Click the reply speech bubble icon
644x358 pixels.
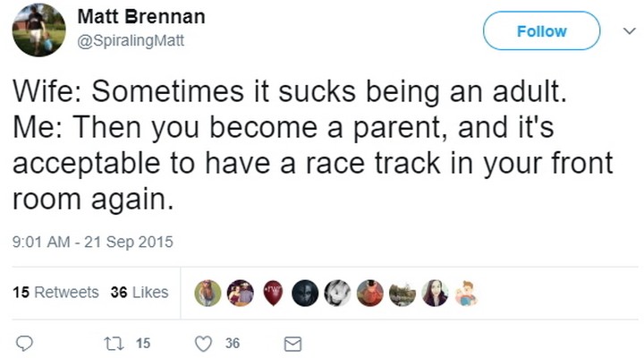pos(25,343)
